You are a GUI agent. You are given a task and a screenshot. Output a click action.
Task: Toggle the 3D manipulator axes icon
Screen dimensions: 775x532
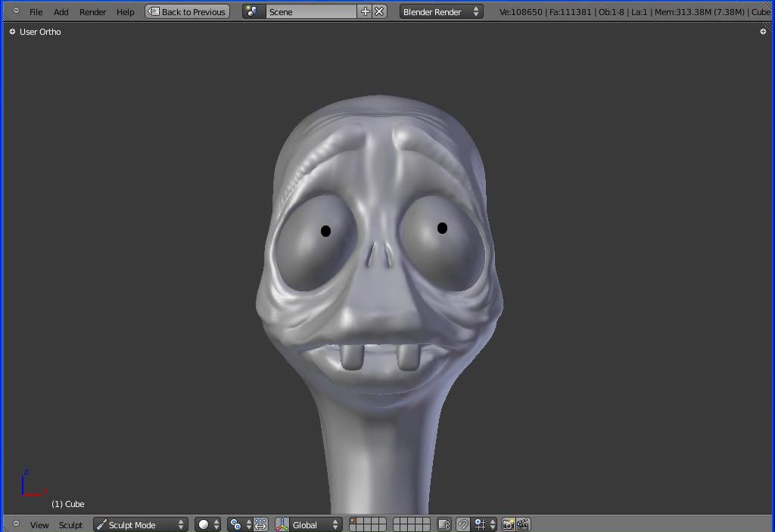(282, 524)
